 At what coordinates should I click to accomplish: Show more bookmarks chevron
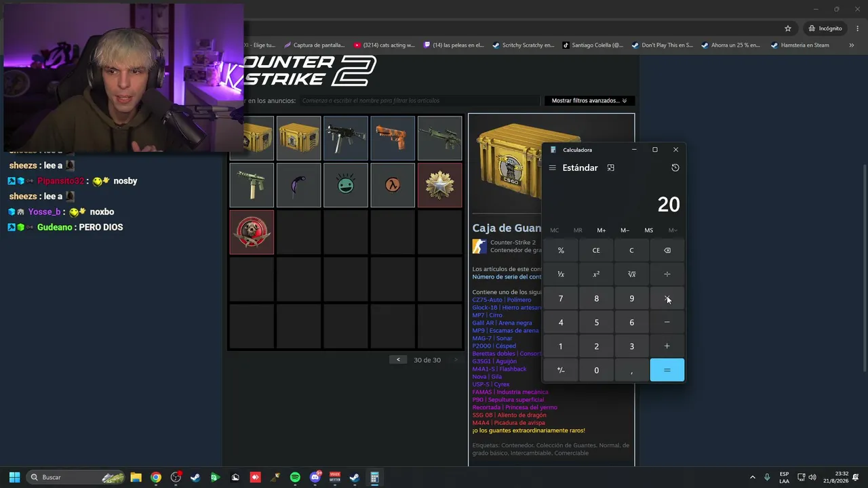click(x=852, y=45)
